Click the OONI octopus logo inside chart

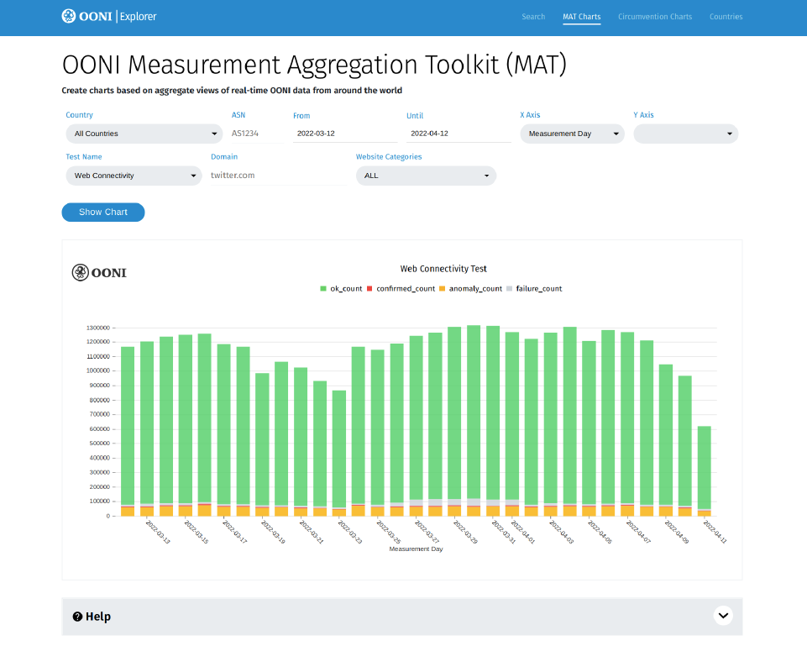click(x=81, y=272)
